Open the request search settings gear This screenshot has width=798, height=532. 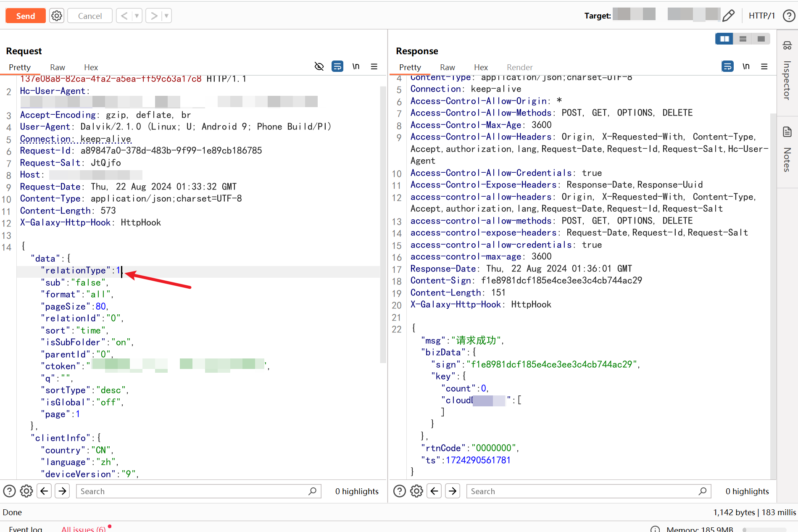26,491
